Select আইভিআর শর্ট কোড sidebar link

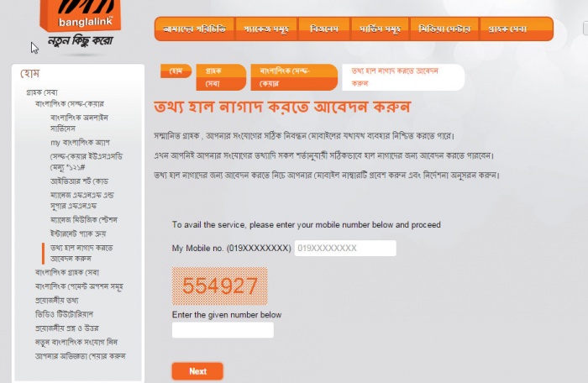(x=79, y=181)
